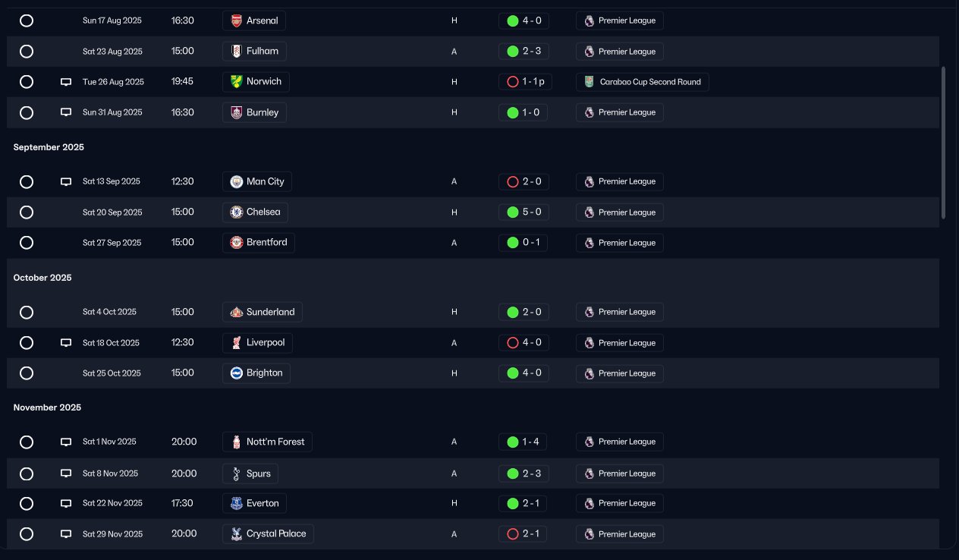Click the Premier League tag for Man City match

tap(620, 181)
